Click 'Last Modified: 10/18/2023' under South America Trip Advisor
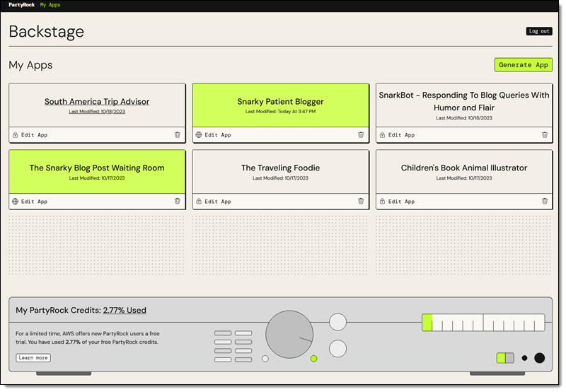Viewport: 566px width, 392px height. pyautogui.click(x=97, y=112)
